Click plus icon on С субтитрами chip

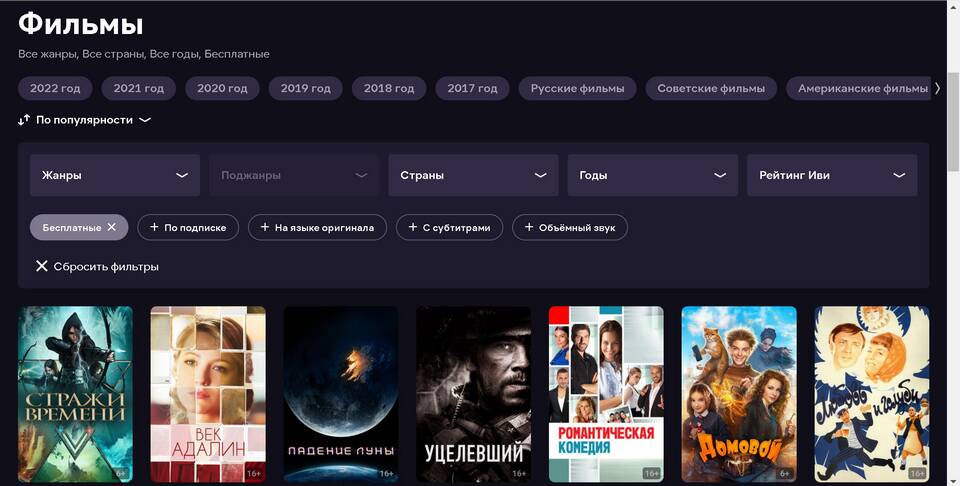[x=413, y=227]
